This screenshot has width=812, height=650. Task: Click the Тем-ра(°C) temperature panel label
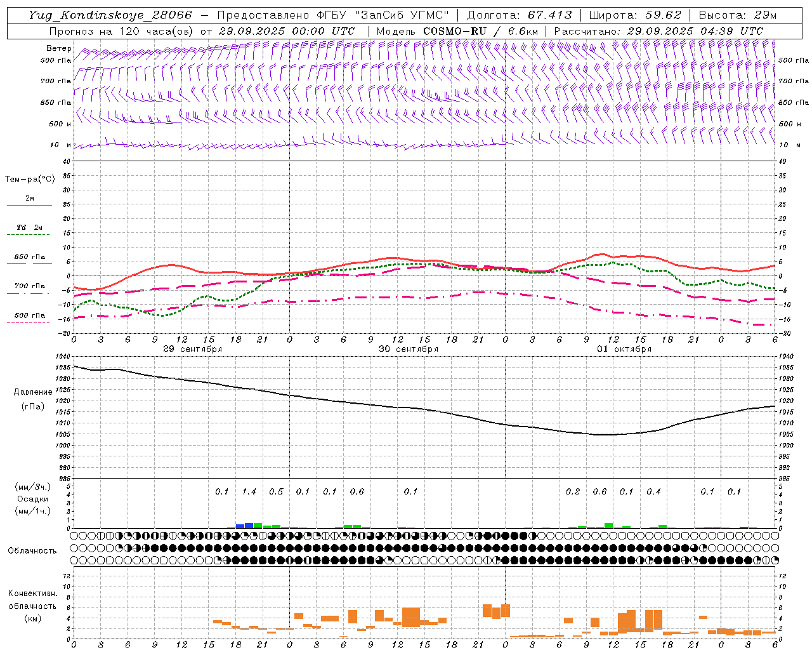(x=30, y=180)
